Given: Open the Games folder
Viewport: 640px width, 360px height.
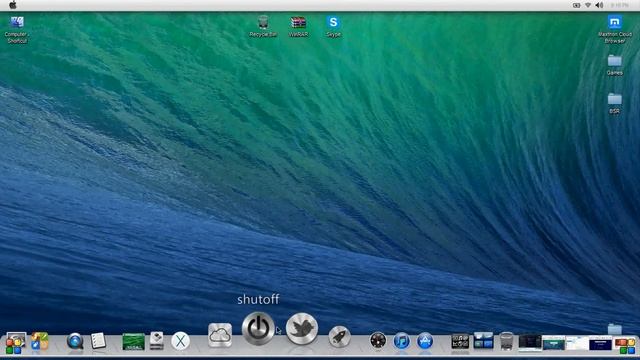Looking at the screenshot, I should (615, 65).
